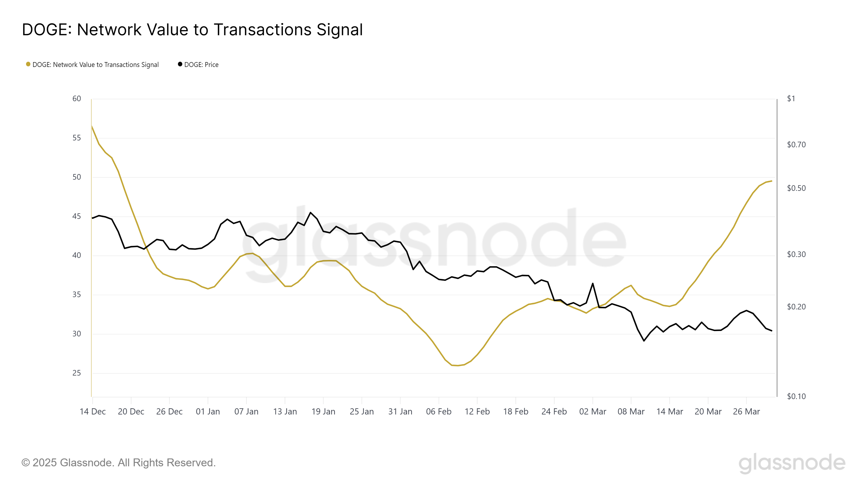Select the 26 Mar date axis label
The width and height of the screenshot is (868, 488).
[x=746, y=412]
